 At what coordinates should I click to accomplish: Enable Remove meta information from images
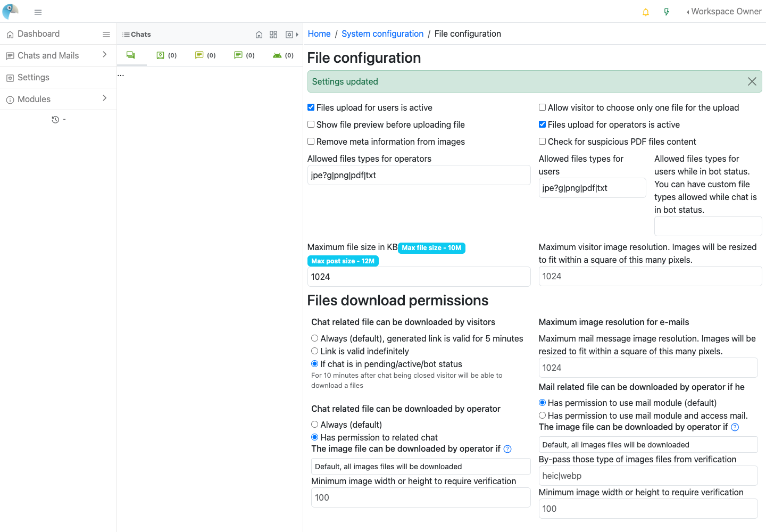click(311, 142)
